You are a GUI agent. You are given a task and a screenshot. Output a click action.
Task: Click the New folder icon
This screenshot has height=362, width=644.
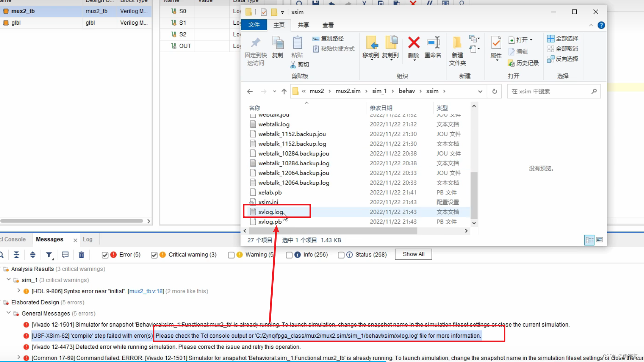click(x=457, y=43)
